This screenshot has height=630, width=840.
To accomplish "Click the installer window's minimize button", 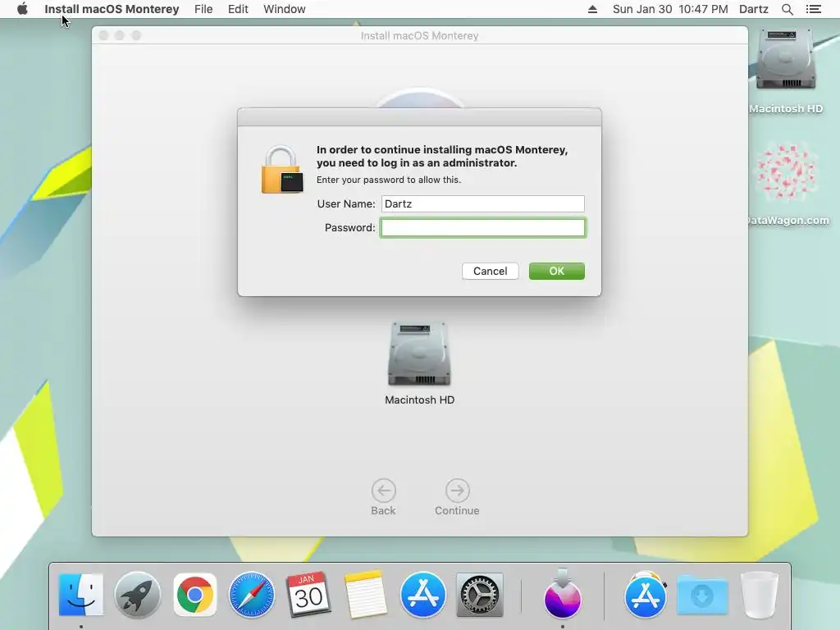I will pos(120,35).
